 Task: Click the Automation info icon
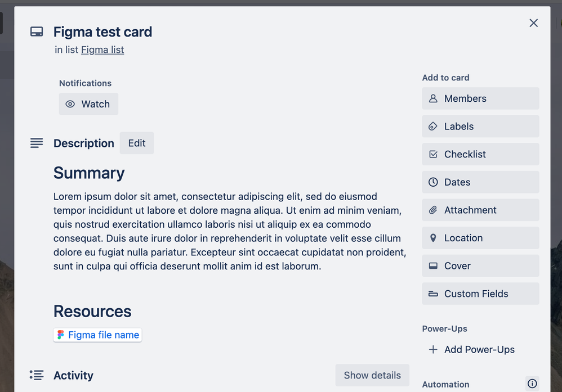click(532, 384)
